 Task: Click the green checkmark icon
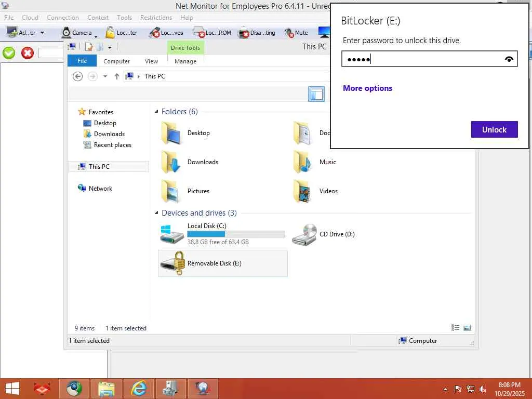(9, 53)
